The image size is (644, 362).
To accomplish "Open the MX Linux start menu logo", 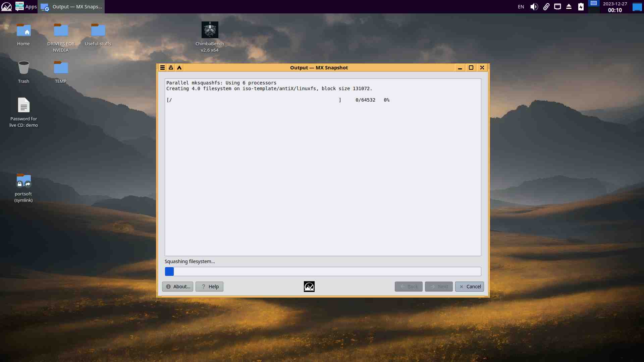I will coord(6,6).
